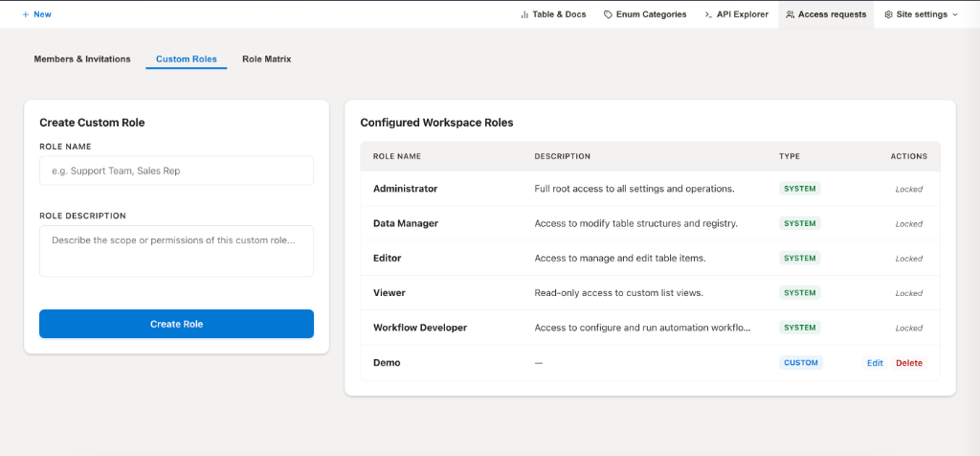Click the SYSTEM badge in Data Manager row
This screenshot has height=456, width=980.
800,223
